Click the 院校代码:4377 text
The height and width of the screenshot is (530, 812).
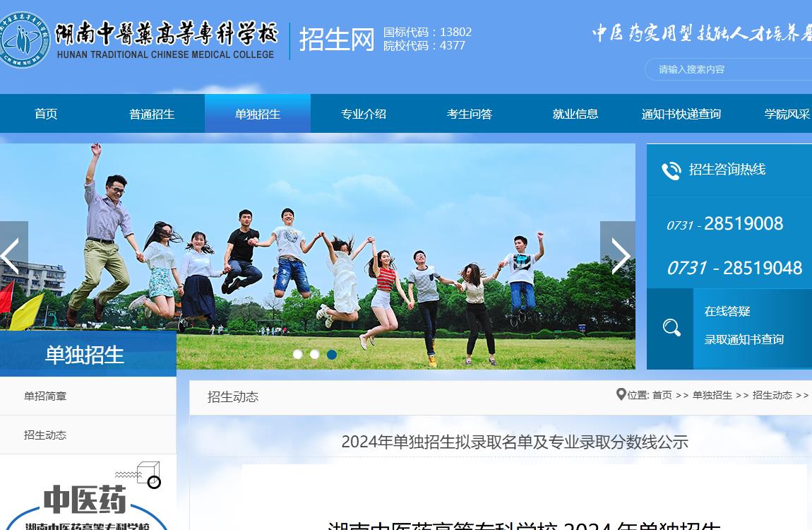(424, 46)
